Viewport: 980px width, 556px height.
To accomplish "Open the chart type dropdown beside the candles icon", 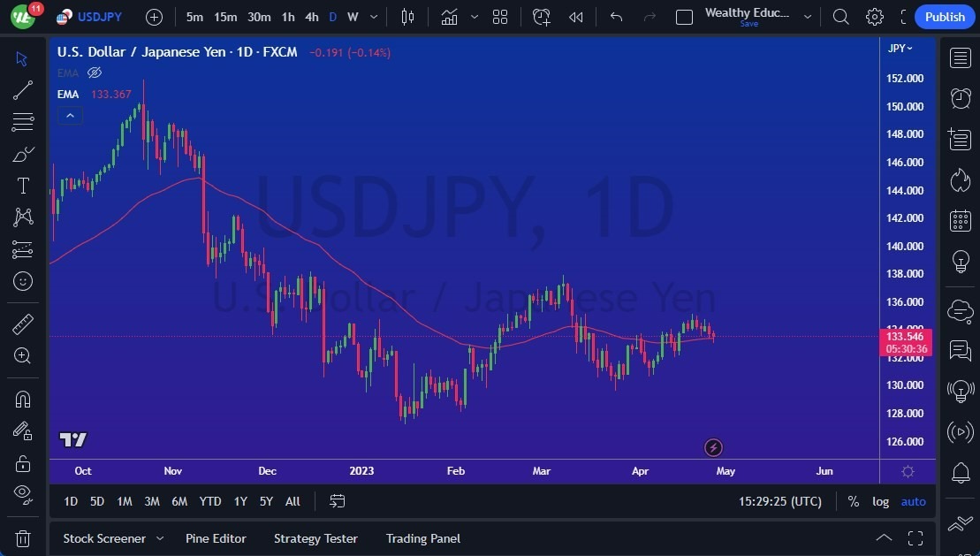I will [474, 17].
